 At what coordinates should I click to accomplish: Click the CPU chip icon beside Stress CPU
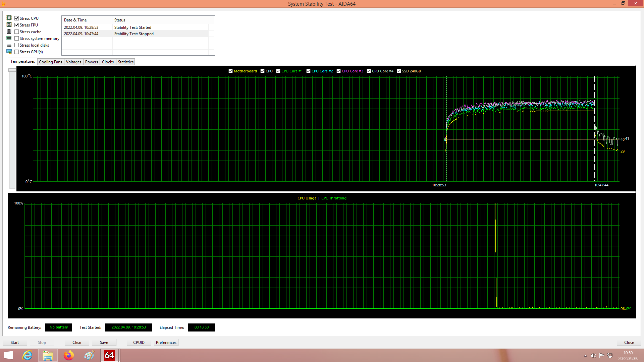pos(9,18)
